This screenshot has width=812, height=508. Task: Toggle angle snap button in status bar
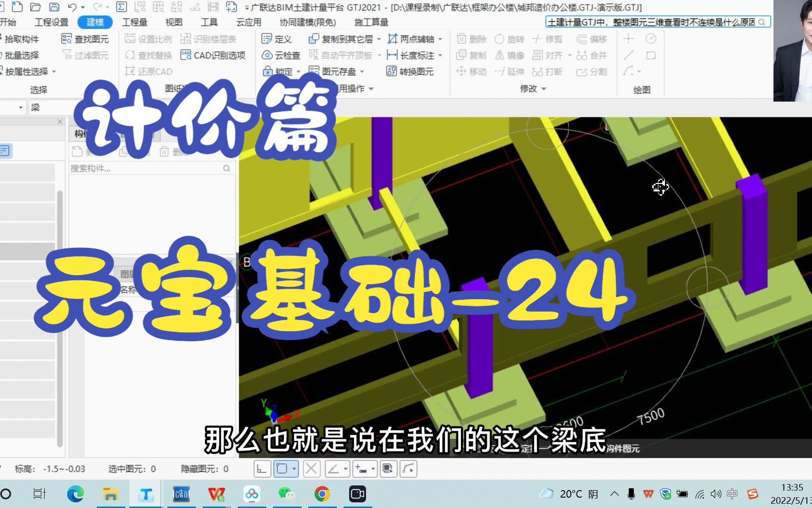[x=334, y=469]
